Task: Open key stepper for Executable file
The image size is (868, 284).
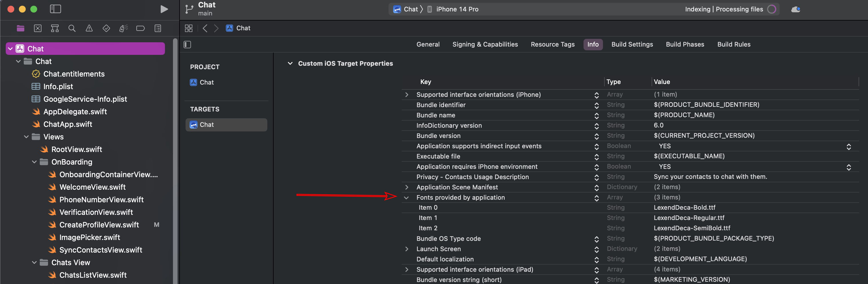Action: (x=596, y=157)
